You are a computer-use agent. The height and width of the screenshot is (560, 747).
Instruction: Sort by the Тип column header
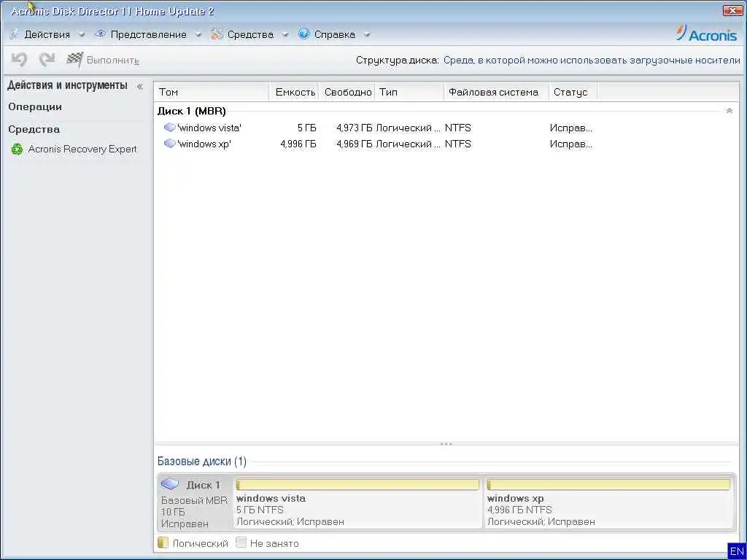pyautogui.click(x=410, y=92)
